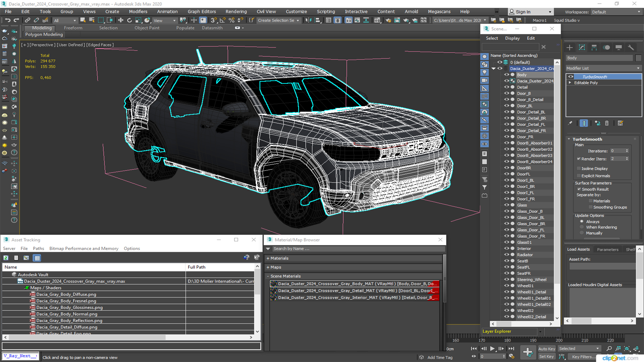
Task: Hide the Body object via eye icon
Action: pyautogui.click(x=506, y=75)
